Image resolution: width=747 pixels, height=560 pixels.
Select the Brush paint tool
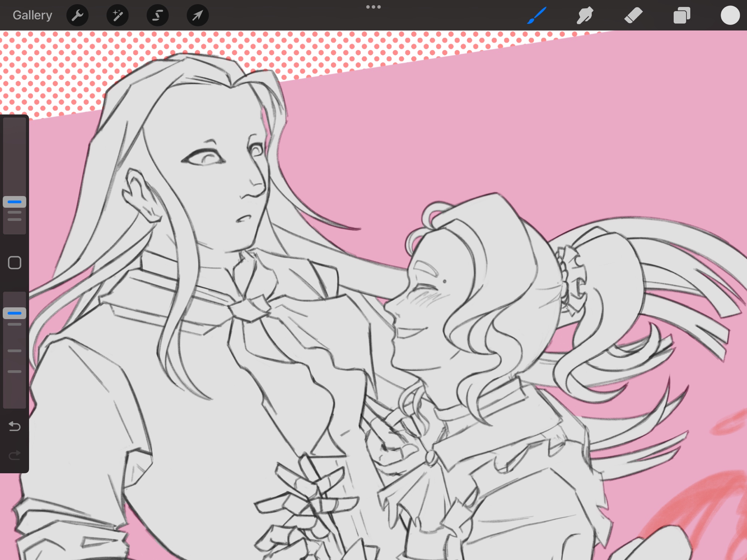(x=537, y=15)
